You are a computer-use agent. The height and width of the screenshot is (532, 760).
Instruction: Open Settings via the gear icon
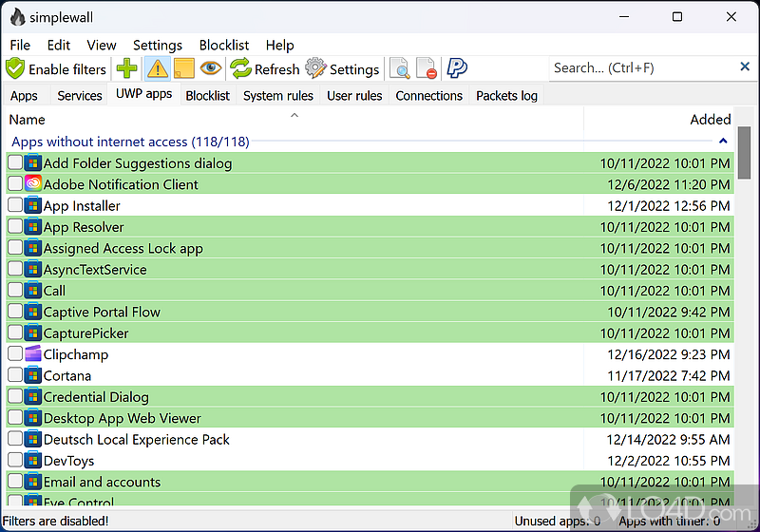pos(316,68)
